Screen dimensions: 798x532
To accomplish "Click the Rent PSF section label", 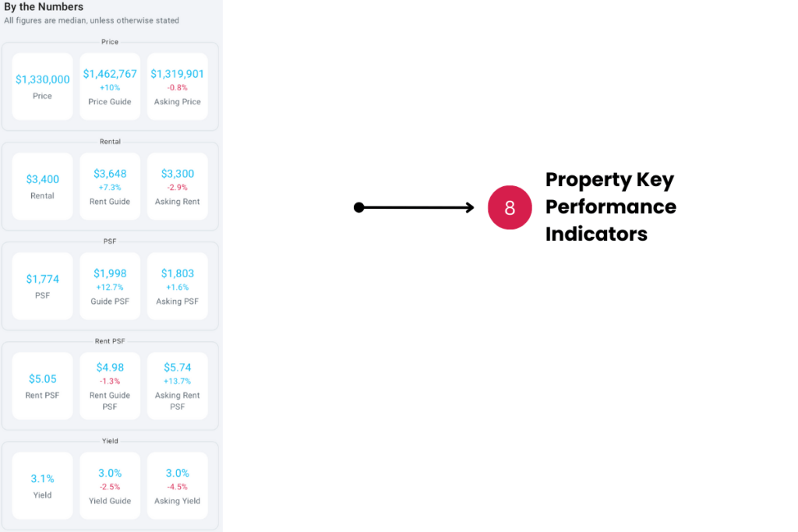I will click(110, 341).
